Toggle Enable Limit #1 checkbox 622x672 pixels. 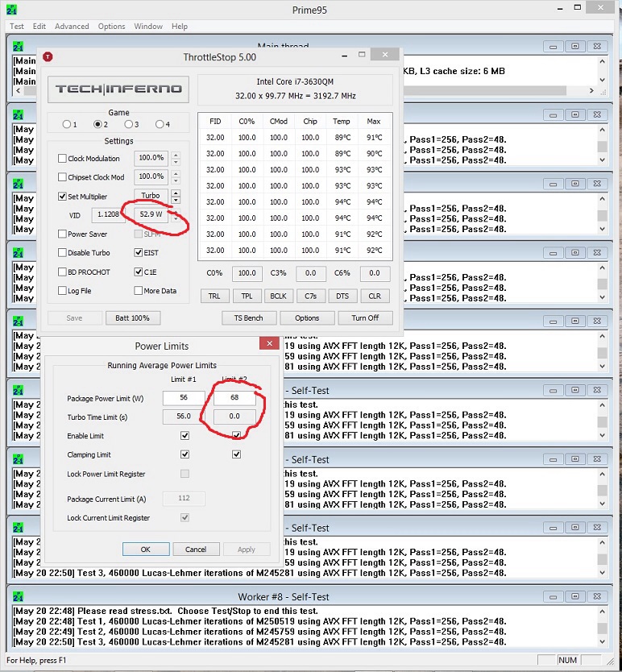185,435
